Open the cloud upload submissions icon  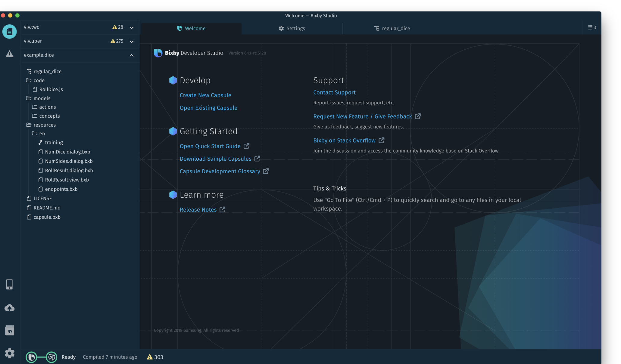click(x=9, y=308)
